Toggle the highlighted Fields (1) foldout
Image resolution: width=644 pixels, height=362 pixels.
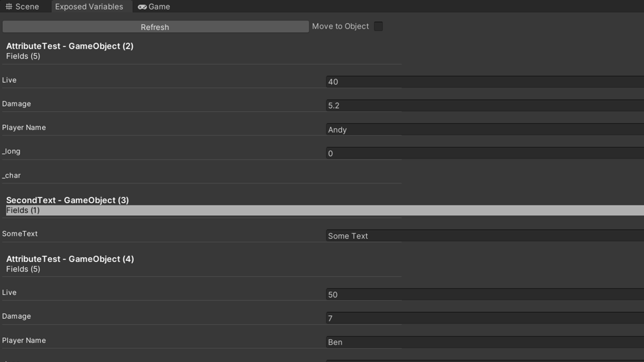coord(23,210)
